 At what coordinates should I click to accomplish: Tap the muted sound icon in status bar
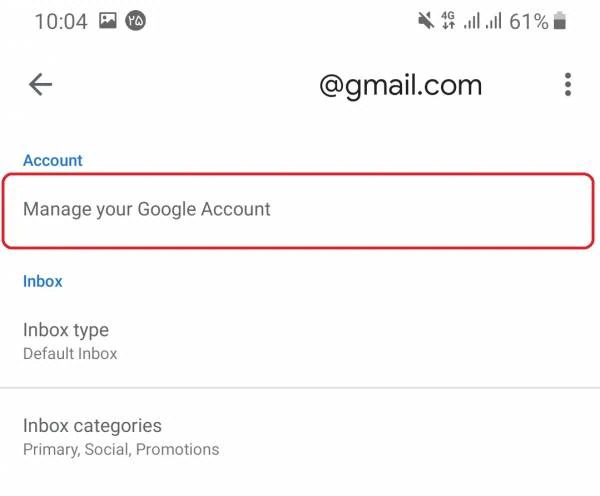[x=426, y=21]
